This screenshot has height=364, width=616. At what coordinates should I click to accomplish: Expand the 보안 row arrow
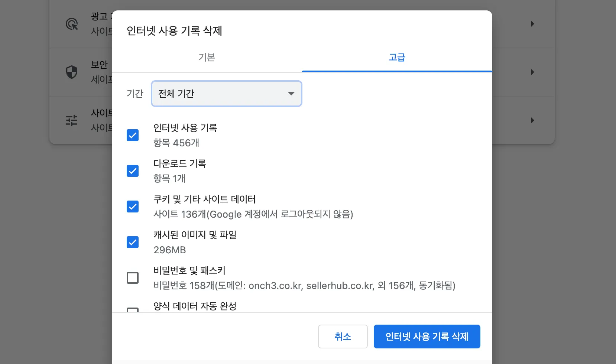(532, 72)
